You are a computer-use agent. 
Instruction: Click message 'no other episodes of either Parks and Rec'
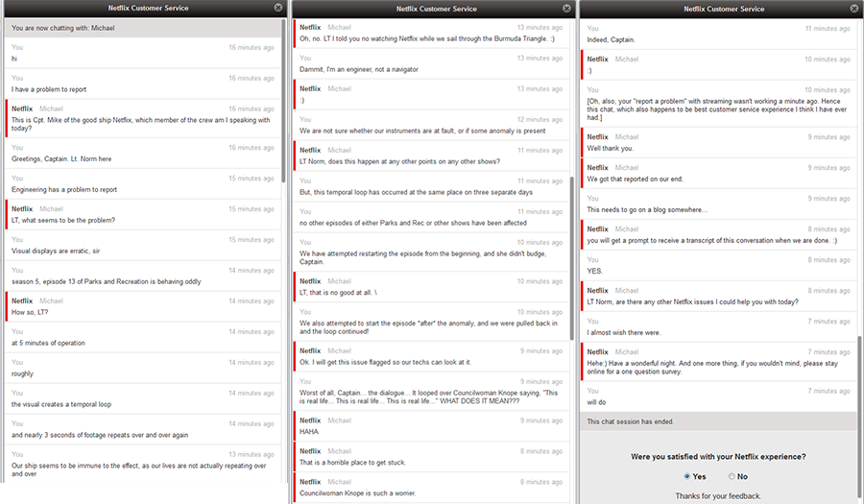(x=413, y=223)
